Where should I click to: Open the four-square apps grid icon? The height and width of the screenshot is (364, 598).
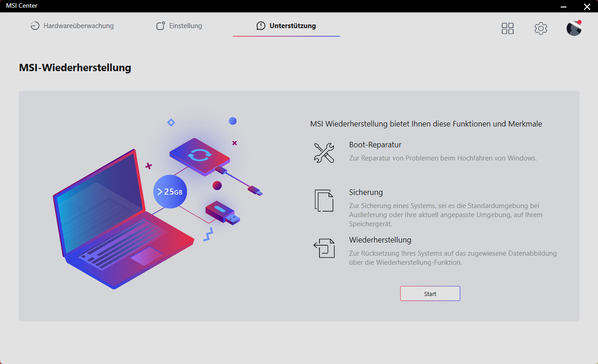click(x=508, y=29)
